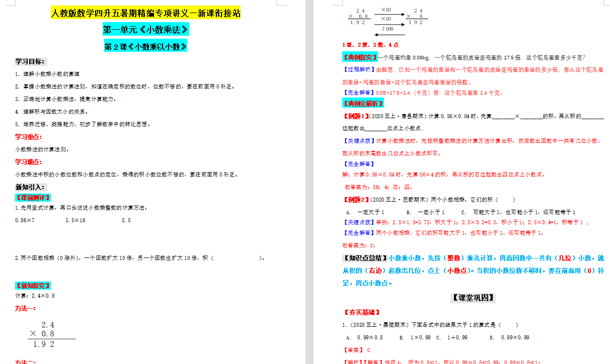
Task: Click the red '【例题1】' label
Action: click(x=355, y=117)
